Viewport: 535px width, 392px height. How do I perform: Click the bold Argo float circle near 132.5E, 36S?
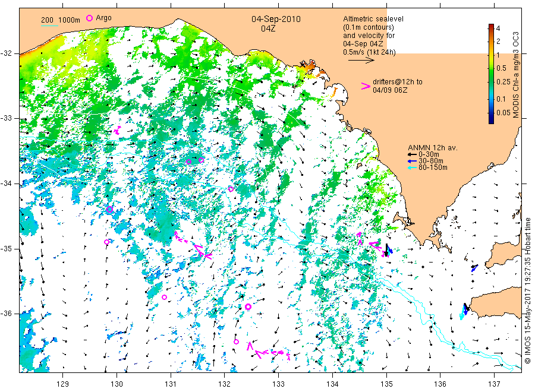(248, 307)
